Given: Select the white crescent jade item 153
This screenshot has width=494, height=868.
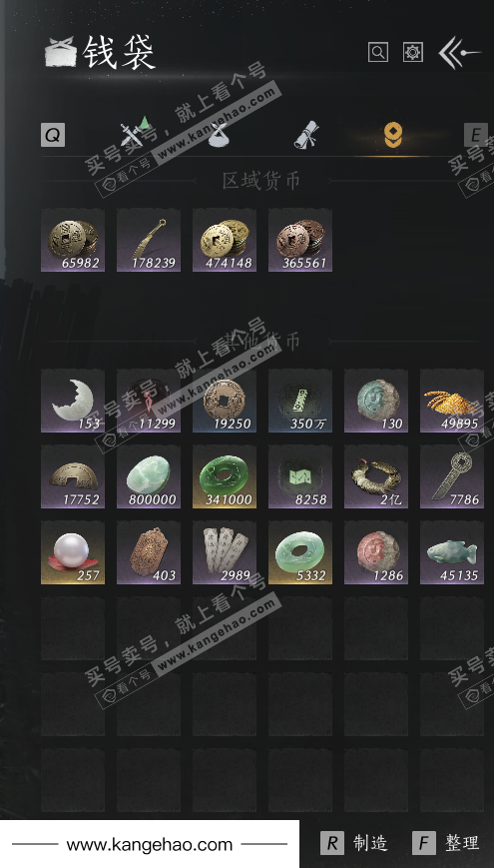Looking at the screenshot, I should 73,401.
